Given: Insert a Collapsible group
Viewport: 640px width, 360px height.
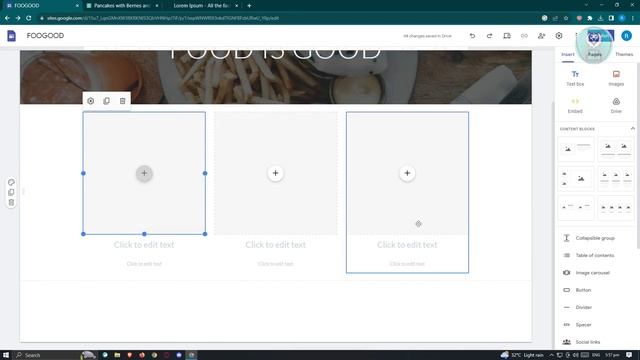Looking at the screenshot, I should click(595, 238).
